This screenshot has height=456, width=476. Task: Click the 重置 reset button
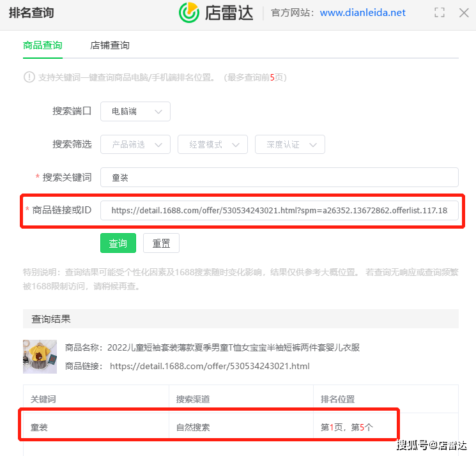161,243
